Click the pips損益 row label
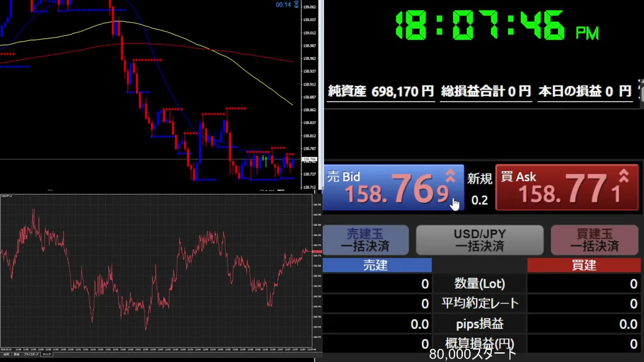 click(479, 324)
